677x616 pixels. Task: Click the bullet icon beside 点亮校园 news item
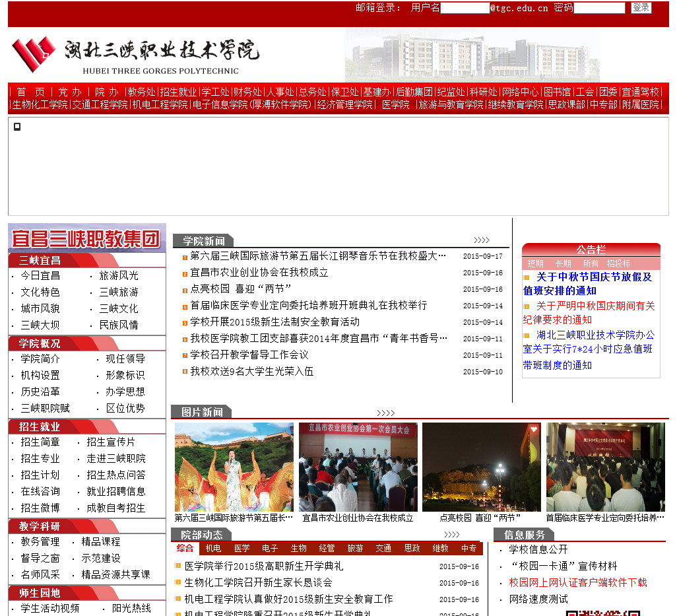click(x=185, y=291)
